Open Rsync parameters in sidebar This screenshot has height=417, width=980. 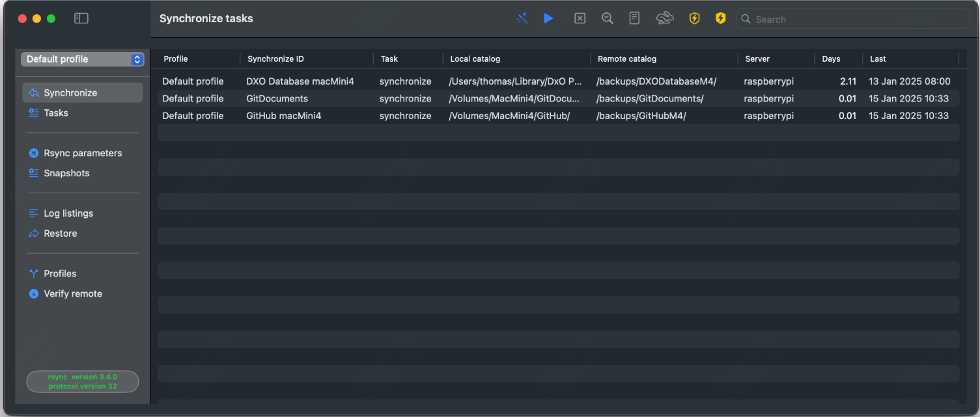pyautogui.click(x=82, y=154)
